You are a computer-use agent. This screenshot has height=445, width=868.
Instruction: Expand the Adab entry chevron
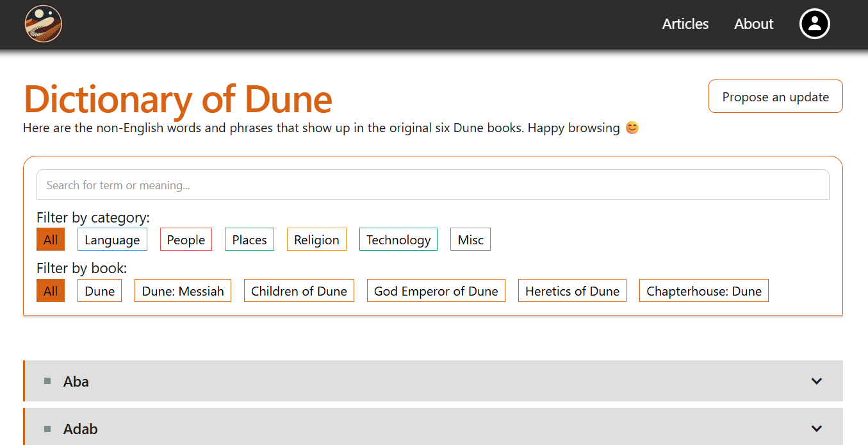click(817, 428)
